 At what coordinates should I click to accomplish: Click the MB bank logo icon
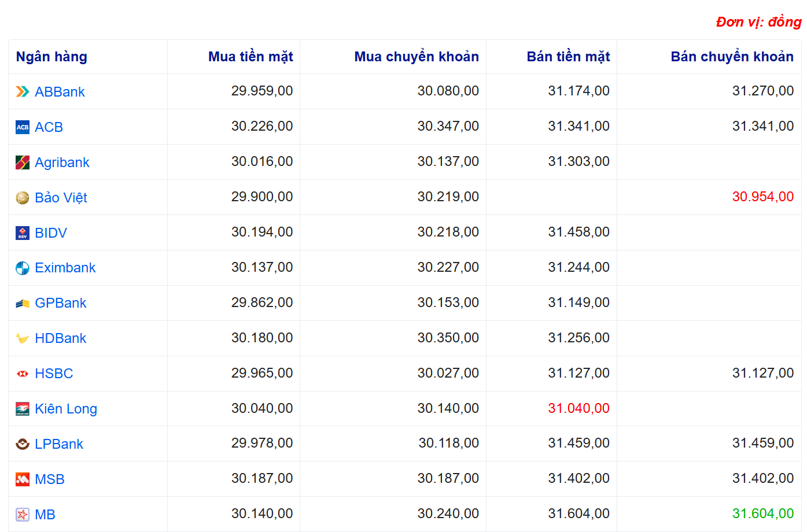[x=22, y=515]
